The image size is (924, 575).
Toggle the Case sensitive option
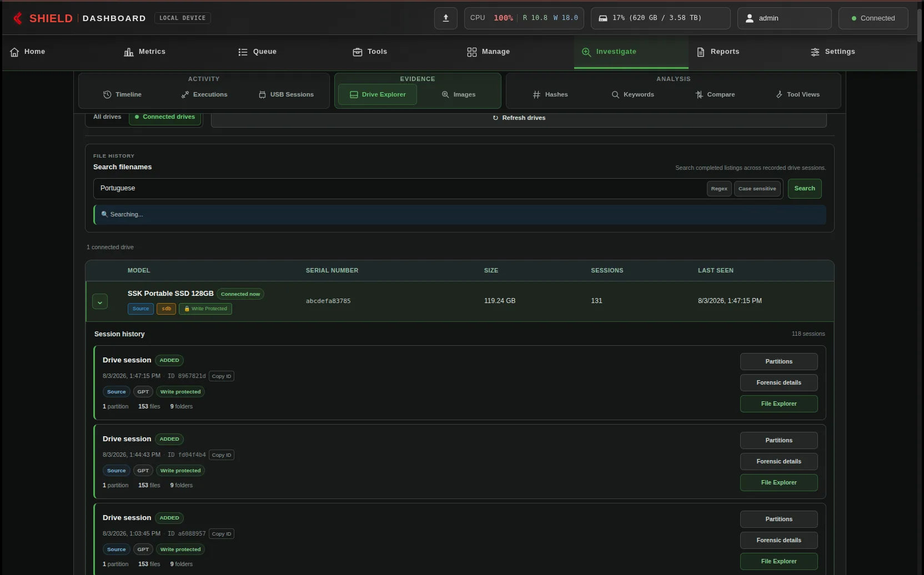pyautogui.click(x=757, y=189)
